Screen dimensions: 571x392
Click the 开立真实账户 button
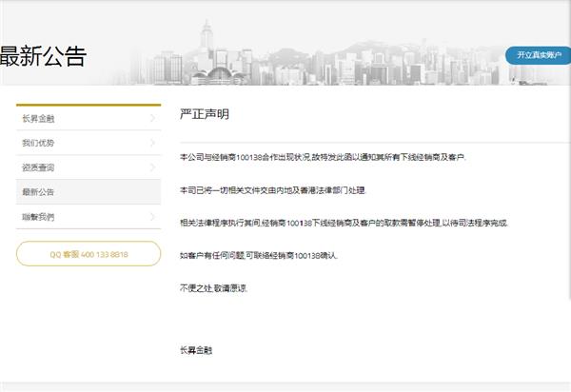[x=539, y=55]
